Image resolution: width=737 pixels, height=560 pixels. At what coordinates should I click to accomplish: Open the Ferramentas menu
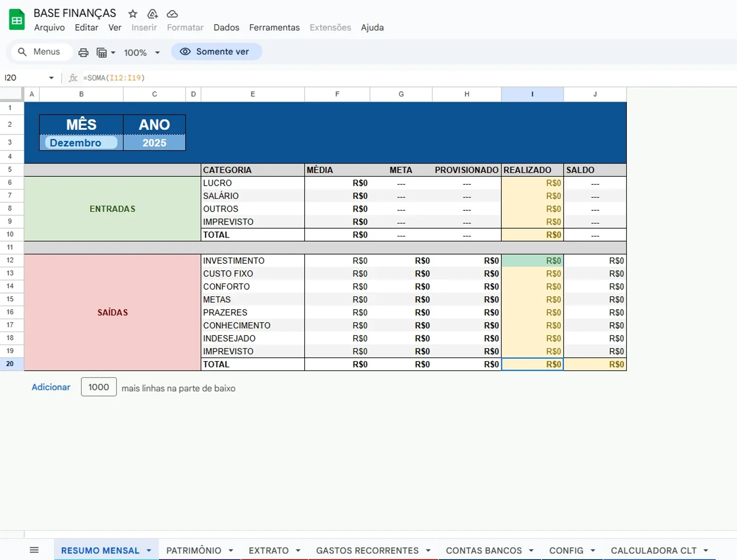[x=274, y=27]
